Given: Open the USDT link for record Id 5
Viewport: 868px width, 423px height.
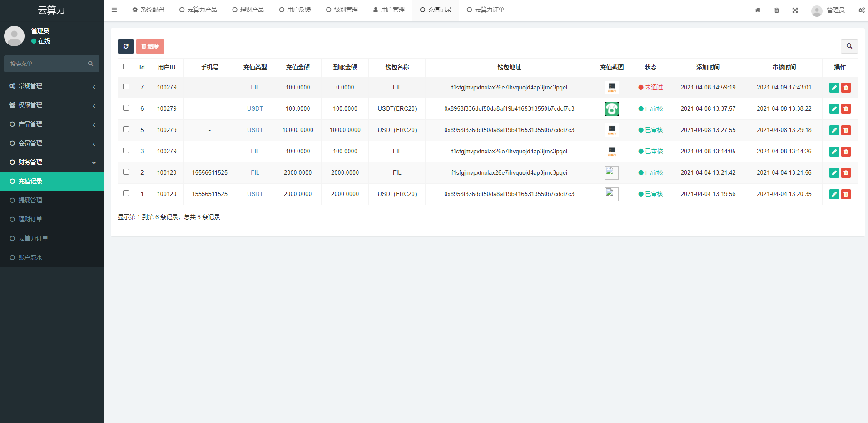Looking at the screenshot, I should pyautogui.click(x=255, y=130).
